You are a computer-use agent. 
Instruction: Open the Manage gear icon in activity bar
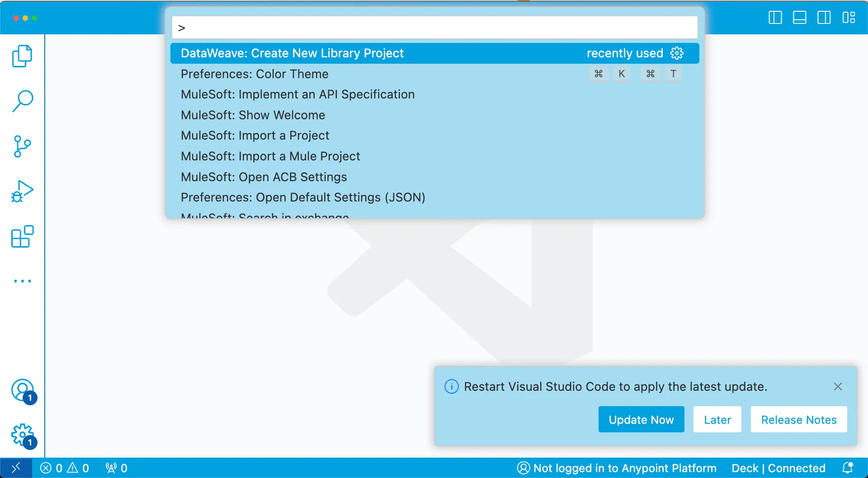[23, 435]
